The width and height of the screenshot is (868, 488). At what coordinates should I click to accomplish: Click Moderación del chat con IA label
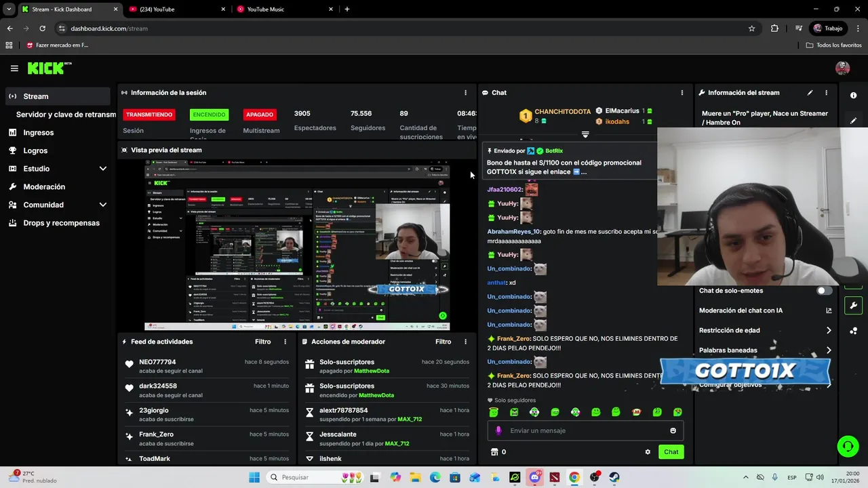click(x=741, y=310)
